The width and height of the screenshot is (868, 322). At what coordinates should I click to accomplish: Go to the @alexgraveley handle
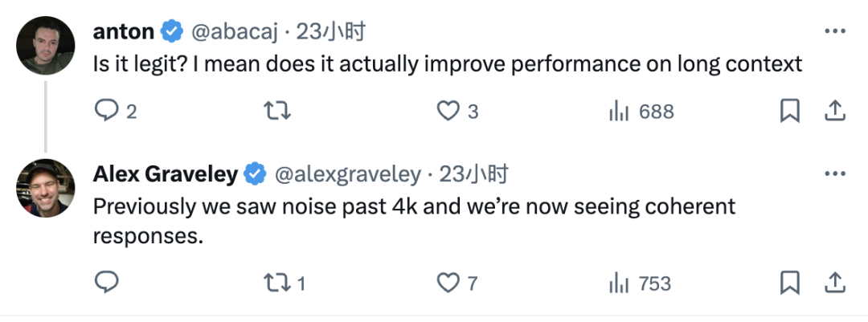coord(348,174)
